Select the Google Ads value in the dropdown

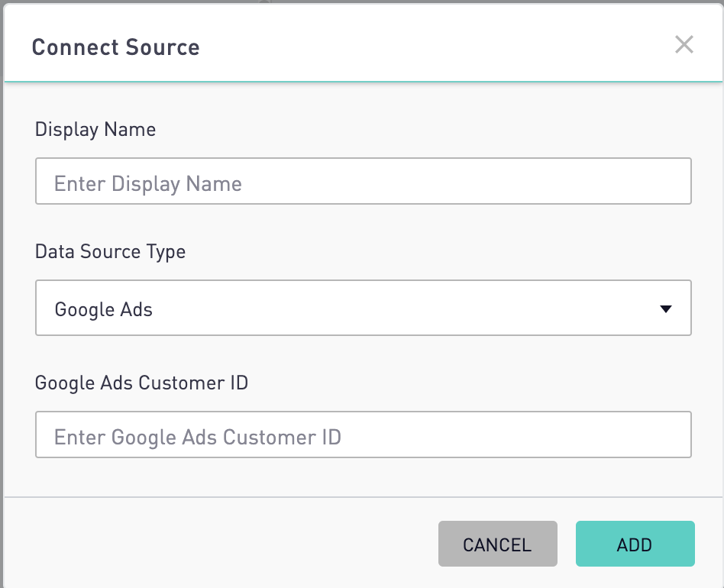pyautogui.click(x=103, y=309)
